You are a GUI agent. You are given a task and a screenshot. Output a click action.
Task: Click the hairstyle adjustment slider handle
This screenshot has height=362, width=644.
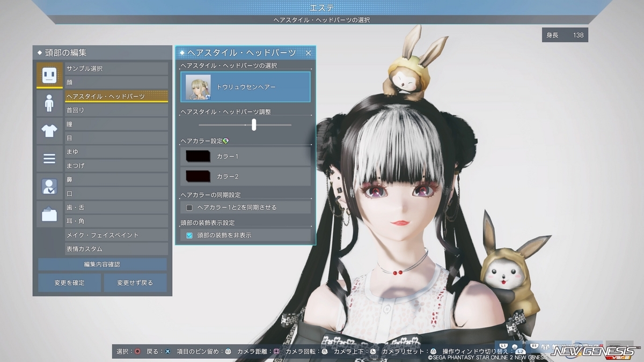254,124
